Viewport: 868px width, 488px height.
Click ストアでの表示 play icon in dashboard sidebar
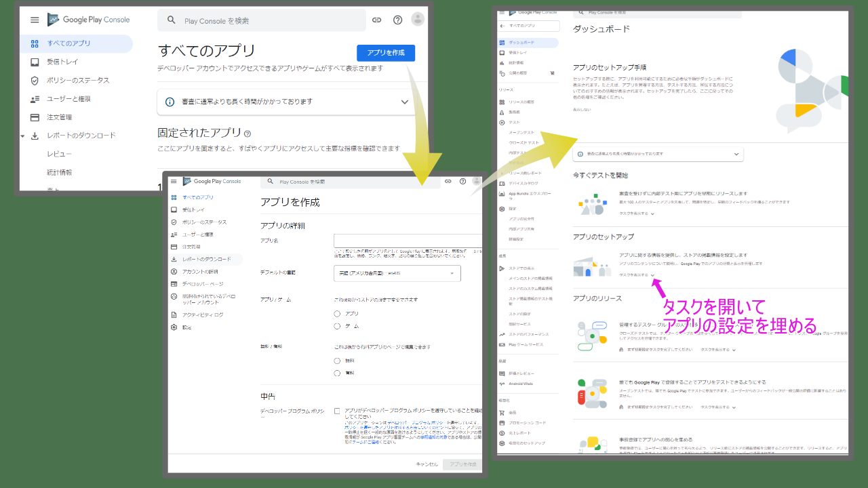pyautogui.click(x=502, y=268)
